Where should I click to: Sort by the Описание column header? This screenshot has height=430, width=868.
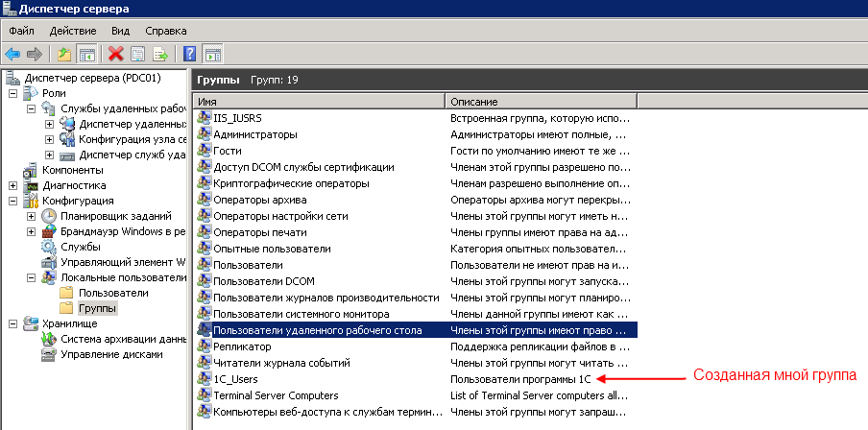(x=541, y=102)
